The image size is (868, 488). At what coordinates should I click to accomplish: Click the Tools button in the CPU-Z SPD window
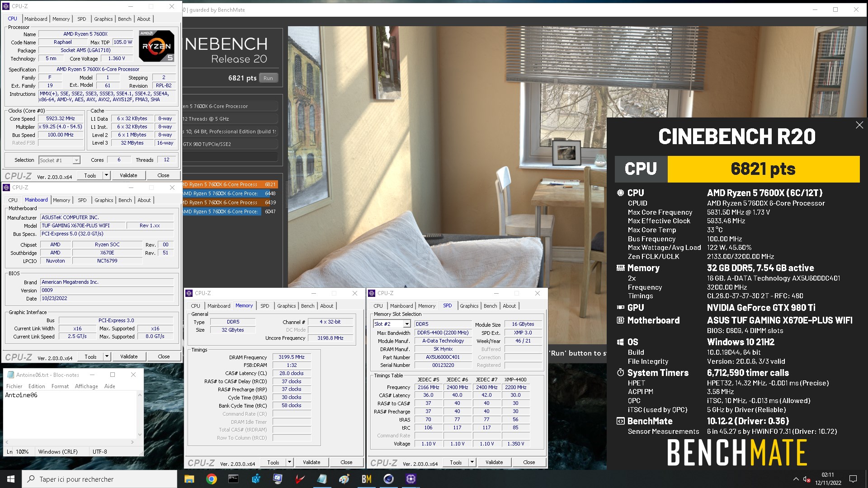click(456, 462)
